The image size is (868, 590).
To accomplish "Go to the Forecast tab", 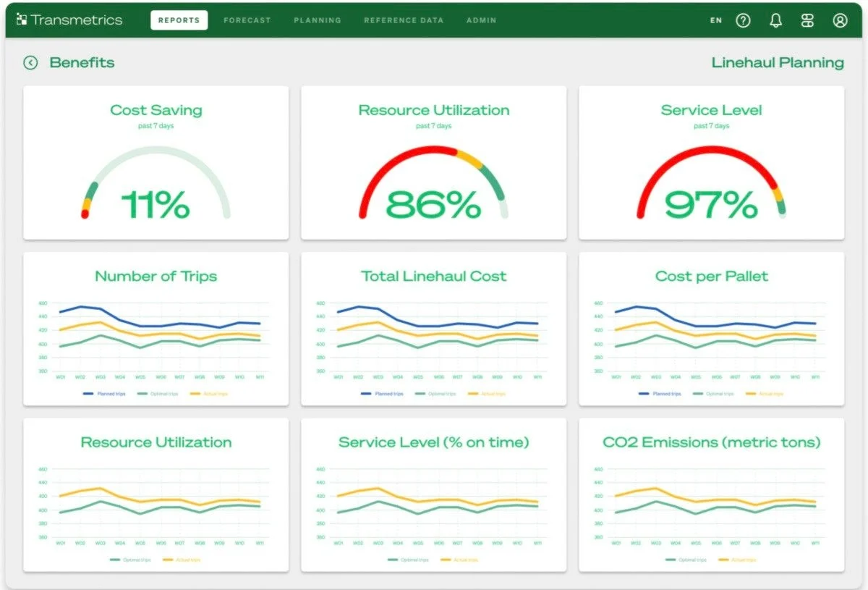I will 247,20.
